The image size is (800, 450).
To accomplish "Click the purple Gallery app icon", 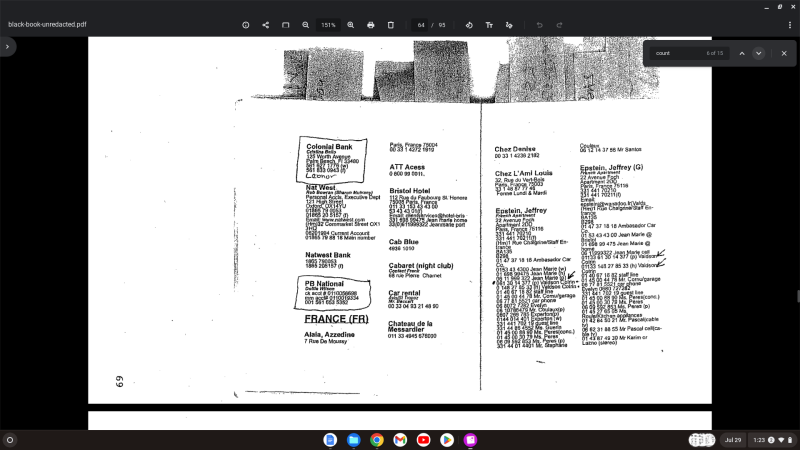I will (x=470, y=440).
